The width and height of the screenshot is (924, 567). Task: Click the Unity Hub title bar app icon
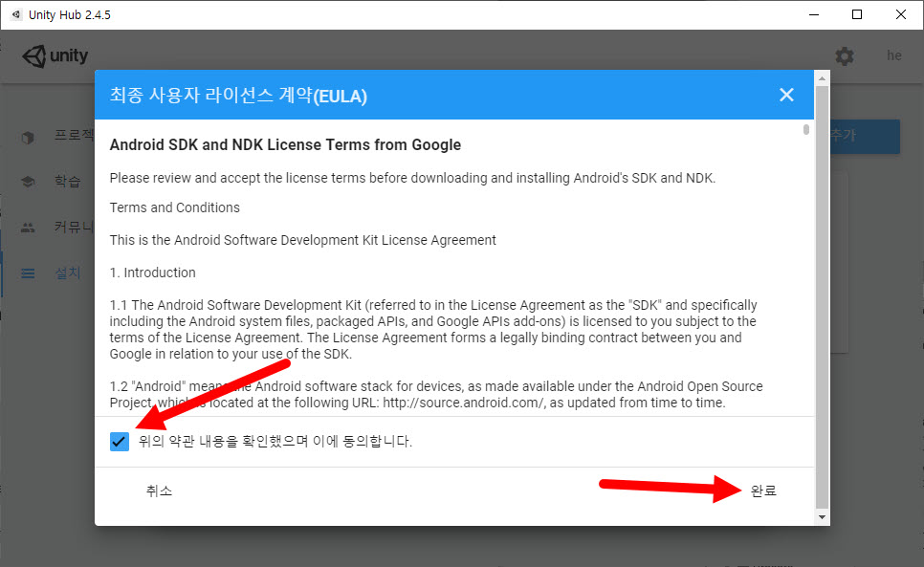[16, 14]
